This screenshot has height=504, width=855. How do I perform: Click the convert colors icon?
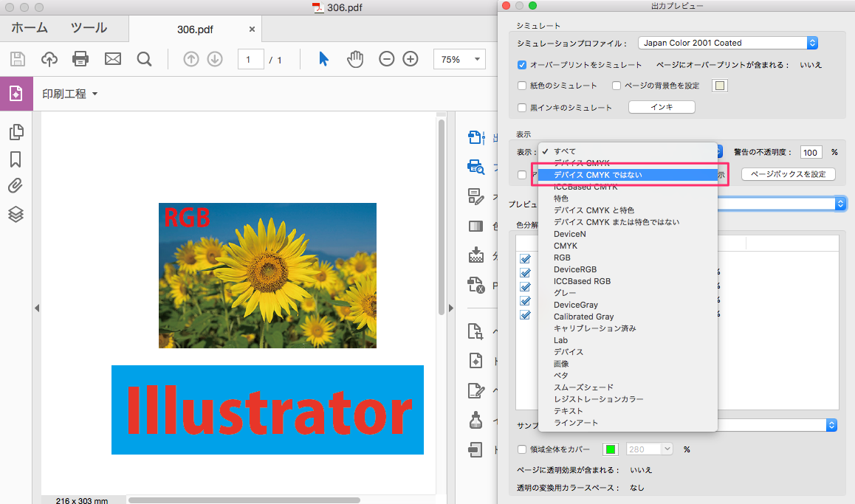[476, 226]
